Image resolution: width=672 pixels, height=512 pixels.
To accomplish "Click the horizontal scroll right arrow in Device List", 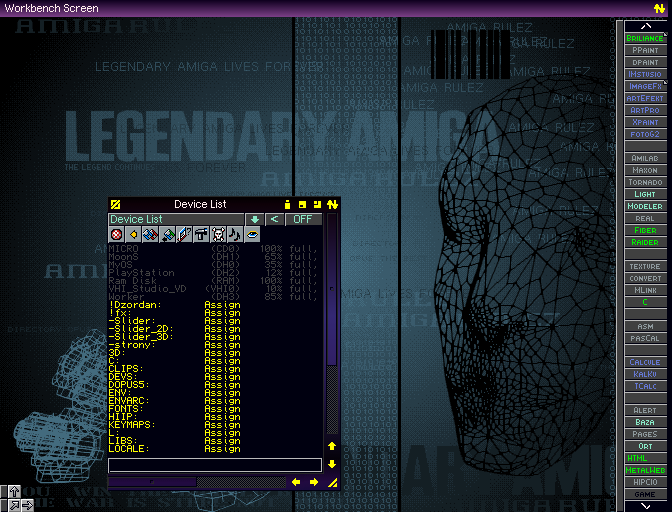I will coord(314,482).
